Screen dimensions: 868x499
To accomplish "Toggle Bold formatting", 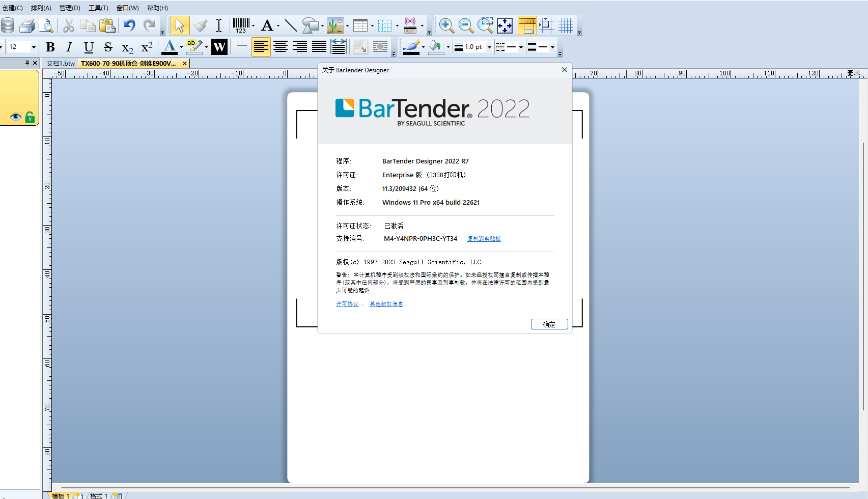I will pos(50,47).
